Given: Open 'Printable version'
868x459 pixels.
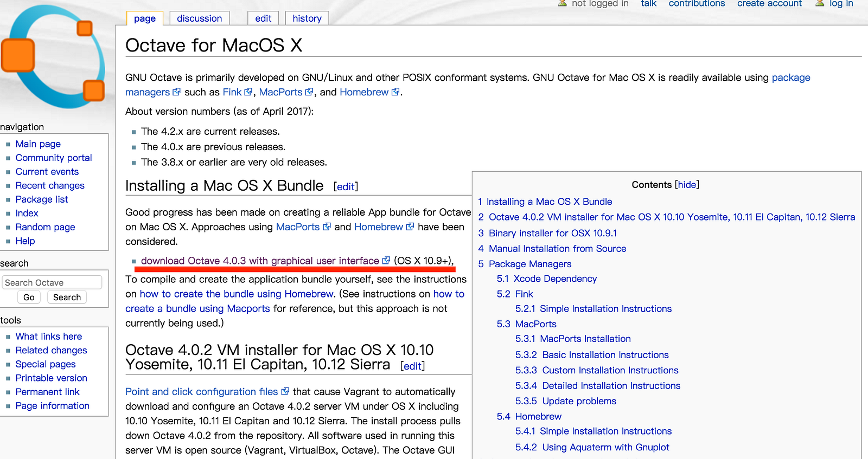Looking at the screenshot, I should (x=51, y=378).
